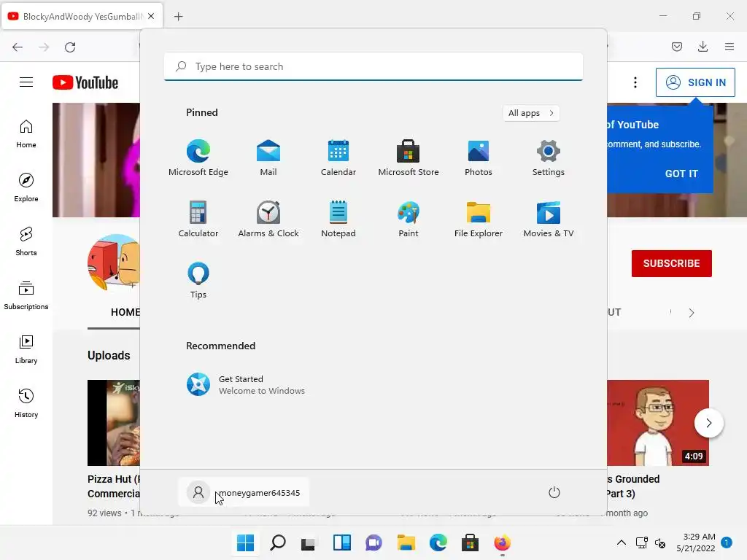The height and width of the screenshot is (560, 747).
Task: Click the power button in Start menu
Action: coord(554,492)
